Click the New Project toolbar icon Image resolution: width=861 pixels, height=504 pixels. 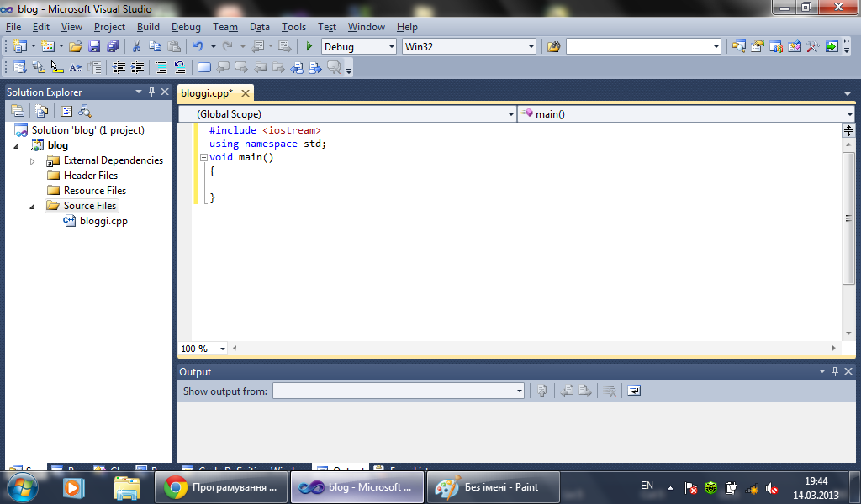20,46
